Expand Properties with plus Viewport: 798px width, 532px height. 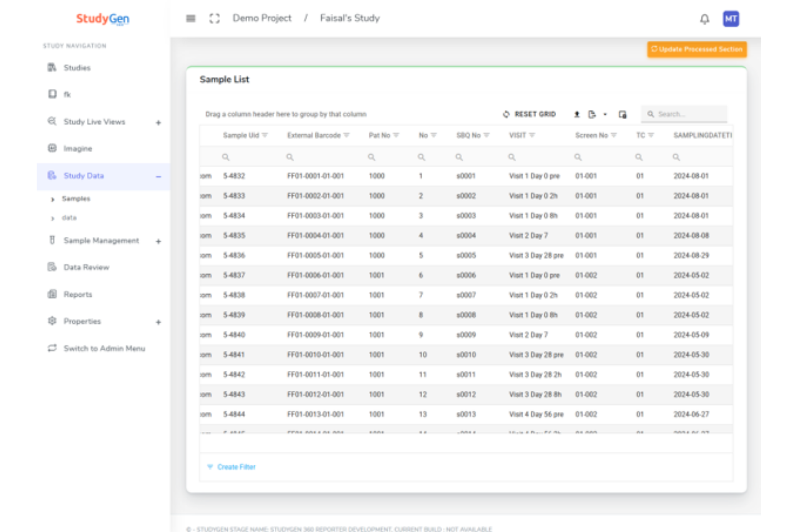pos(158,322)
